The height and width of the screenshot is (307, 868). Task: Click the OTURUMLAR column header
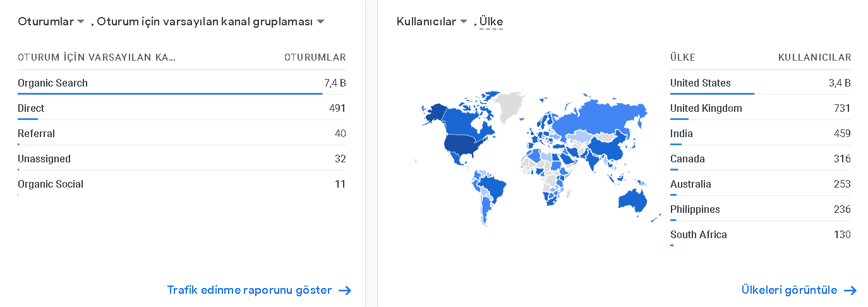click(315, 57)
